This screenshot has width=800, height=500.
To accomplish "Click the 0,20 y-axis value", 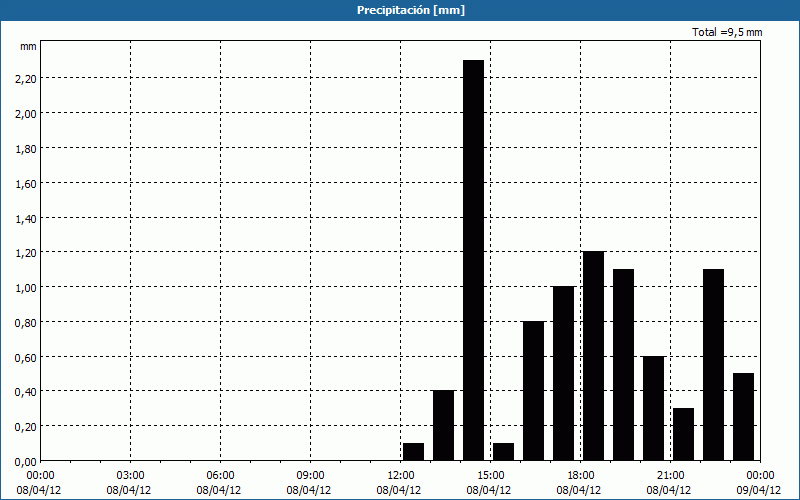I will click(x=28, y=427).
